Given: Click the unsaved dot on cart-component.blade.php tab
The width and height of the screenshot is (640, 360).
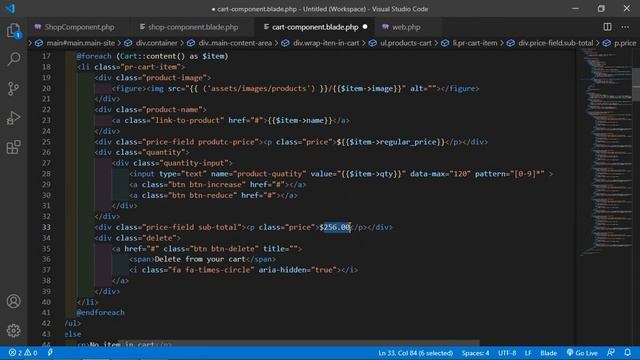Looking at the screenshot, I should click(365, 27).
